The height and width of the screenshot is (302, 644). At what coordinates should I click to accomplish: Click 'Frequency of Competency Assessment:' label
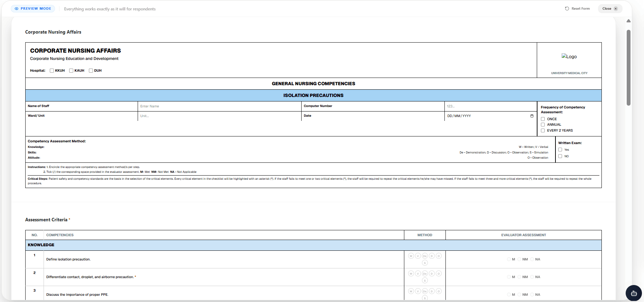[563, 109]
